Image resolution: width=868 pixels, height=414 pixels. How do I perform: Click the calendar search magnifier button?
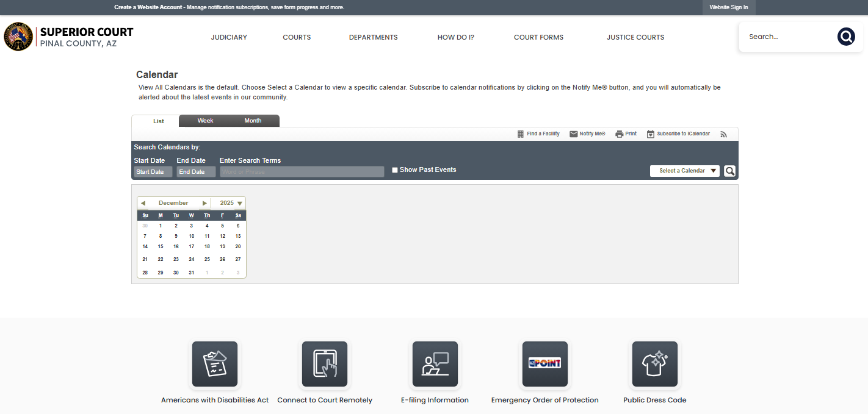729,171
